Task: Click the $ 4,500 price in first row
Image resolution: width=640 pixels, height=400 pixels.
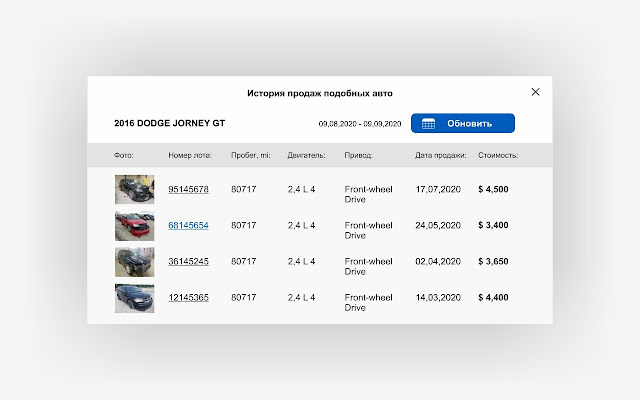Action: point(493,189)
